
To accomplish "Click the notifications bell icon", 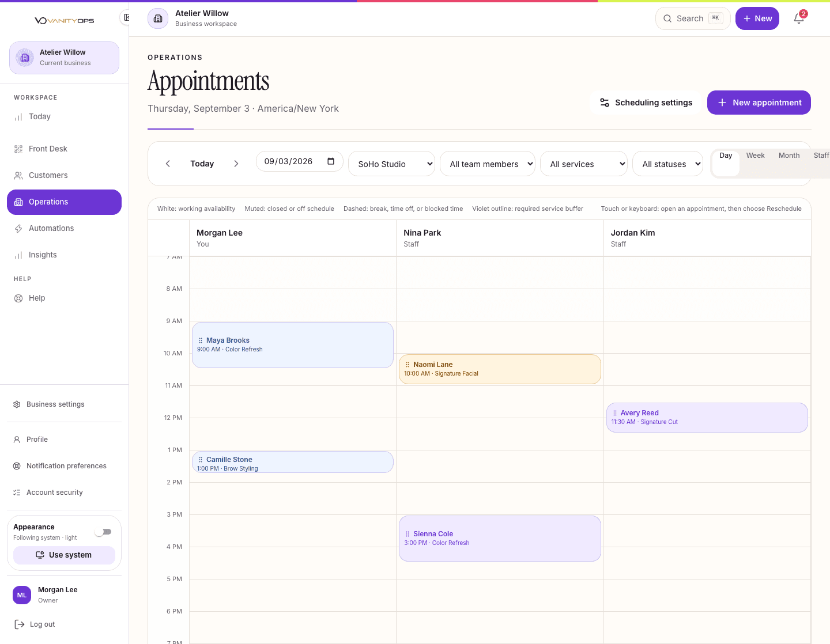I will click(x=799, y=18).
